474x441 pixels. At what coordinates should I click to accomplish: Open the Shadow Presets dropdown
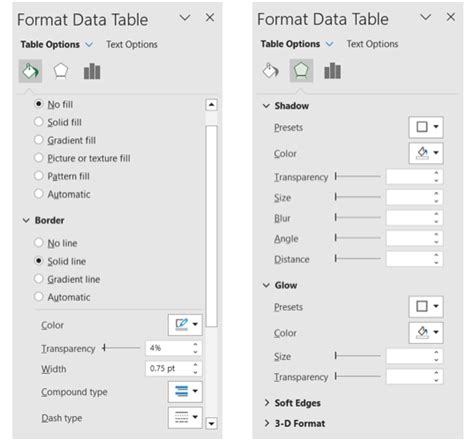pos(426,127)
